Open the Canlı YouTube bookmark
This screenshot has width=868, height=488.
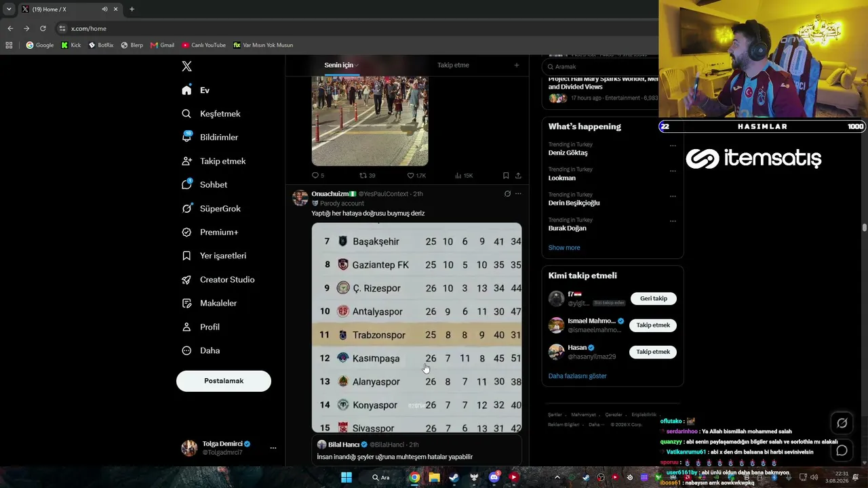pos(203,45)
